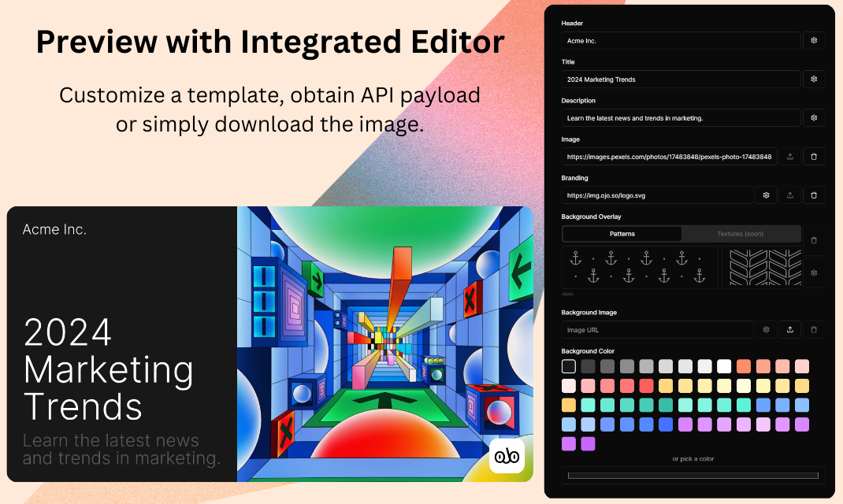Screen dimensions: 843x504
Task: Open settings gear for the Title field
Action: [x=813, y=80]
